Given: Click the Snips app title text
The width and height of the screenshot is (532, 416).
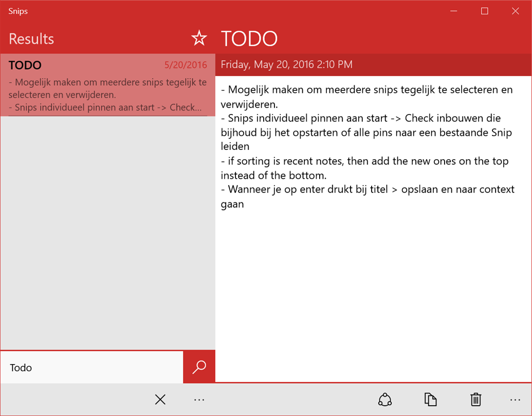Looking at the screenshot, I should (18, 11).
